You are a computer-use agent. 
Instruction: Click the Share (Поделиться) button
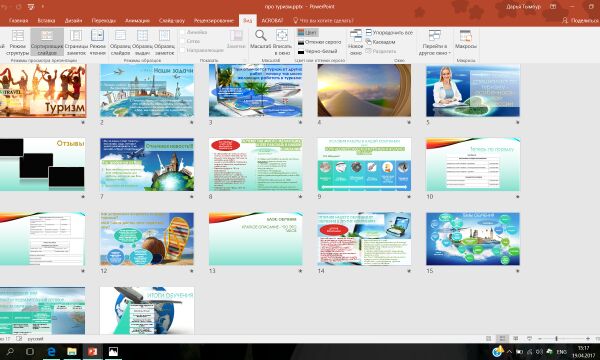pos(580,20)
